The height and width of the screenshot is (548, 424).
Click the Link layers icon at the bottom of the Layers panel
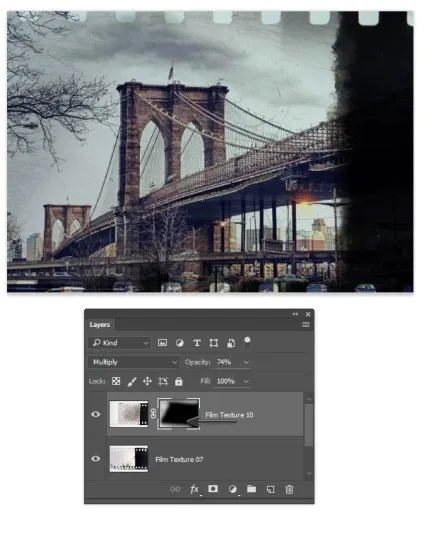pyautogui.click(x=175, y=489)
